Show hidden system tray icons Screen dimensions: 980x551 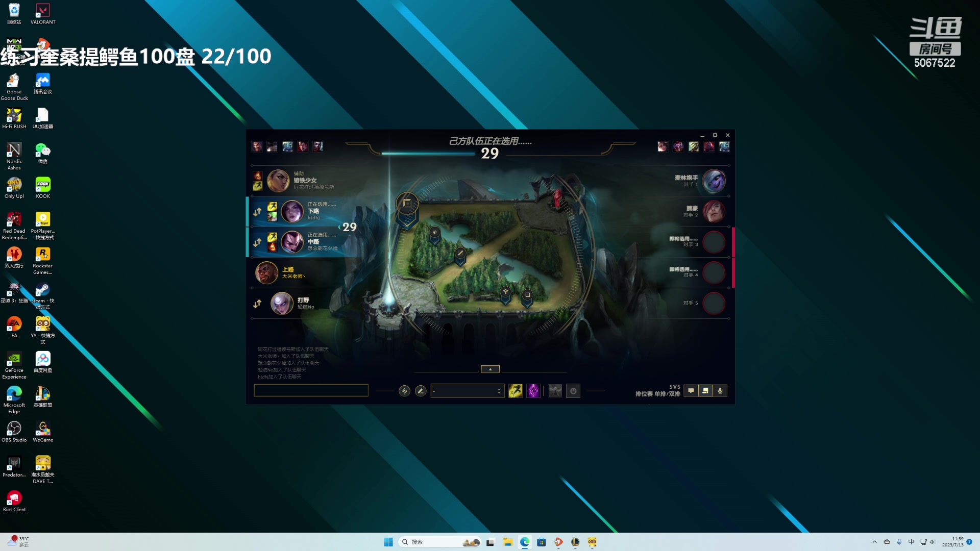[874, 542]
